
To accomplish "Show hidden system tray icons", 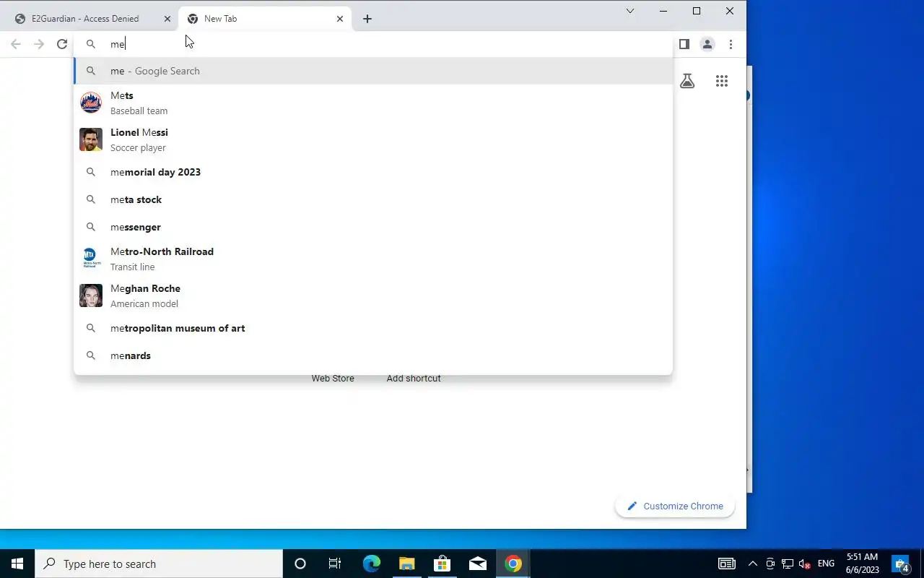I will [753, 564].
